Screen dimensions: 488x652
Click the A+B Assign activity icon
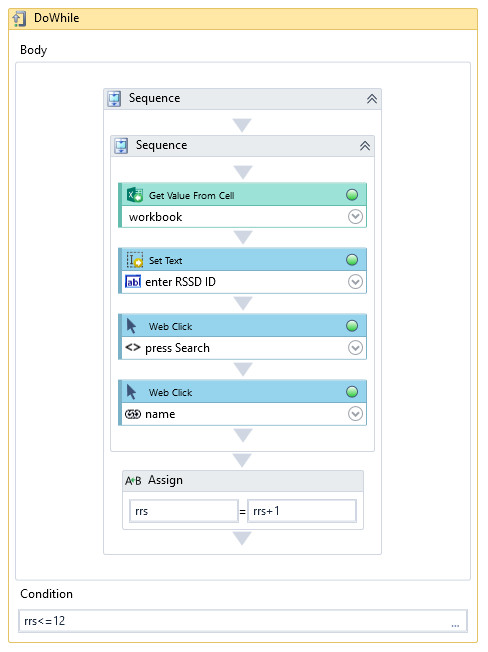click(133, 481)
